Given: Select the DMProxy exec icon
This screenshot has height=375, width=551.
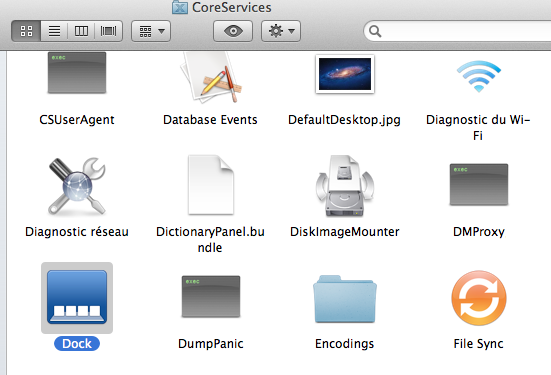Looking at the screenshot, I should 479,184.
